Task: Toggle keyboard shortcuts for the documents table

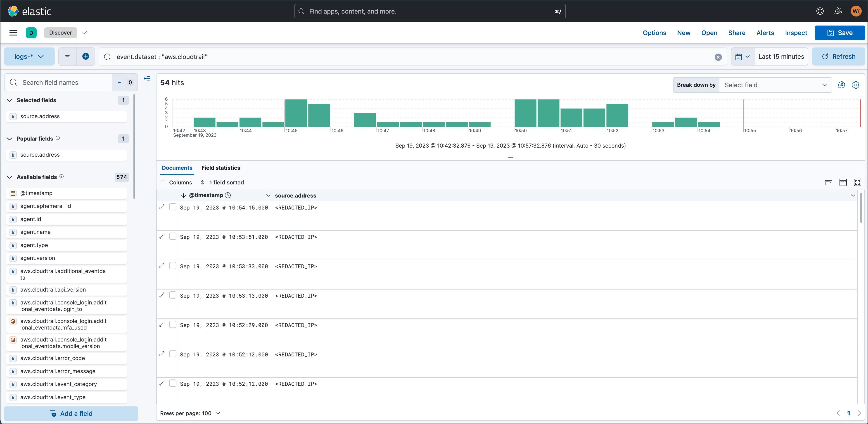Action: (828, 182)
